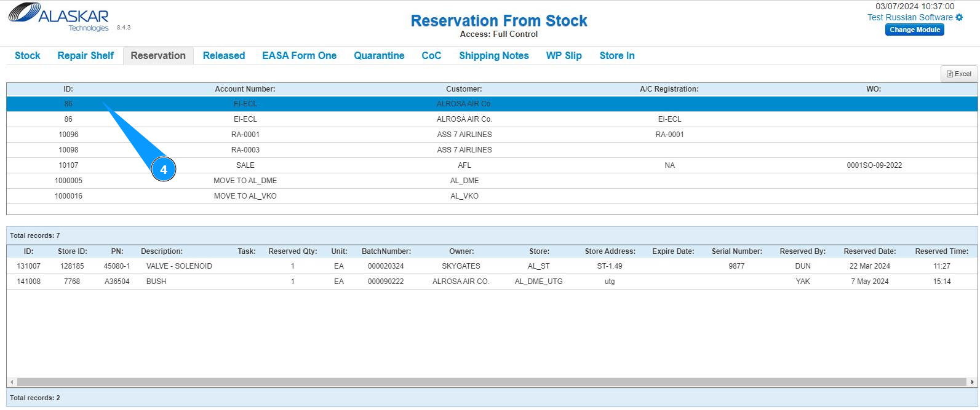This screenshot has width=980, height=410.
Task: Select the Shipping Notes tab
Action: pyautogui.click(x=493, y=55)
